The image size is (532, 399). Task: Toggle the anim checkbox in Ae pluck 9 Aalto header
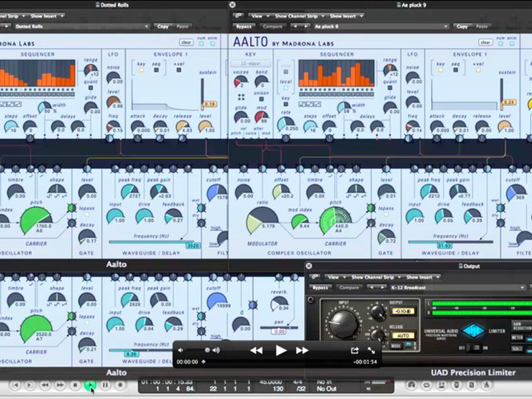[512, 43]
